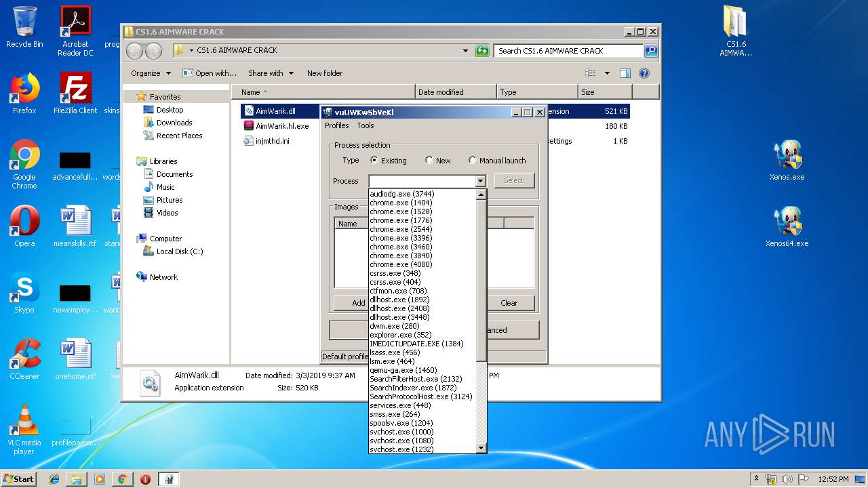Launch Google Chrome desktop shortcut
Viewport: 868px width, 488px height.
point(24,163)
